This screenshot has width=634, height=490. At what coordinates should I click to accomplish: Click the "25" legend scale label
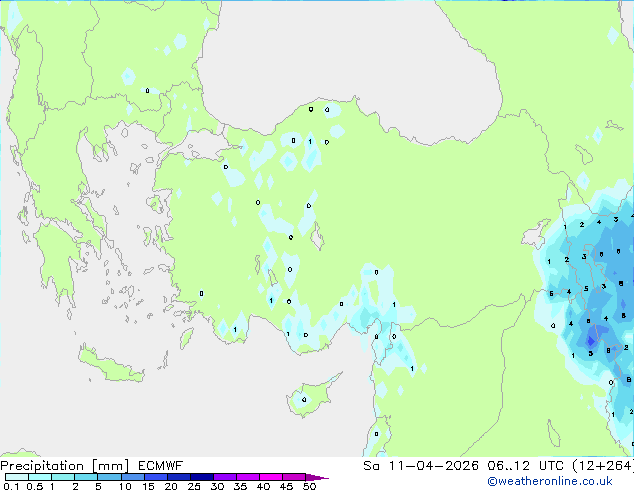coord(194,486)
